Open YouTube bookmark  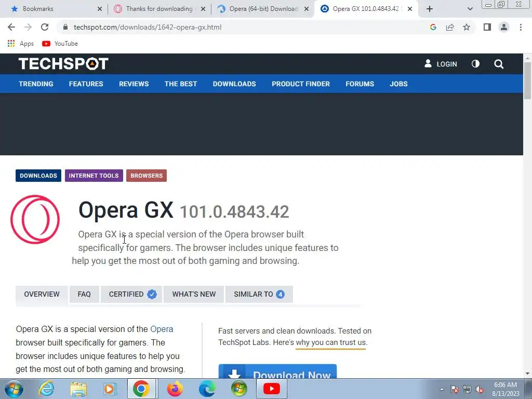pos(60,44)
